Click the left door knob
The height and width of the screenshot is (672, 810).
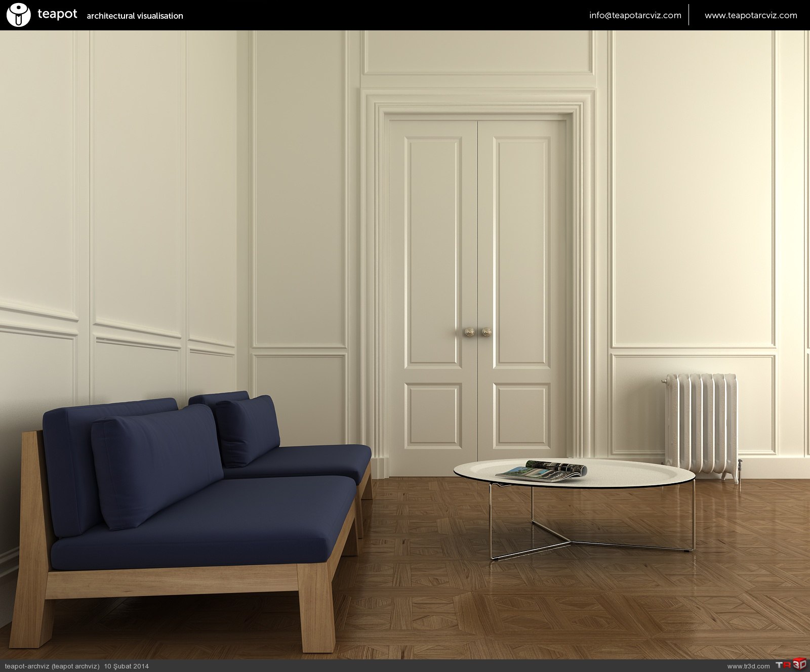click(x=469, y=332)
